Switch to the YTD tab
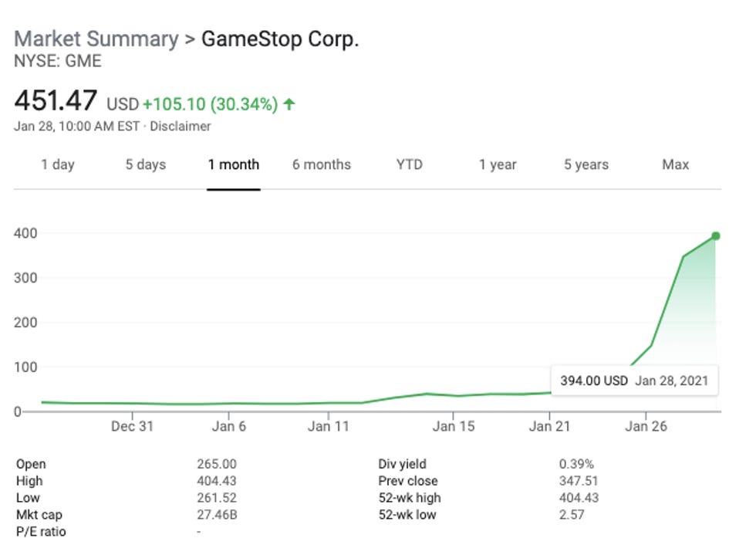Image resolution: width=756 pixels, height=538 pixels. (410, 164)
